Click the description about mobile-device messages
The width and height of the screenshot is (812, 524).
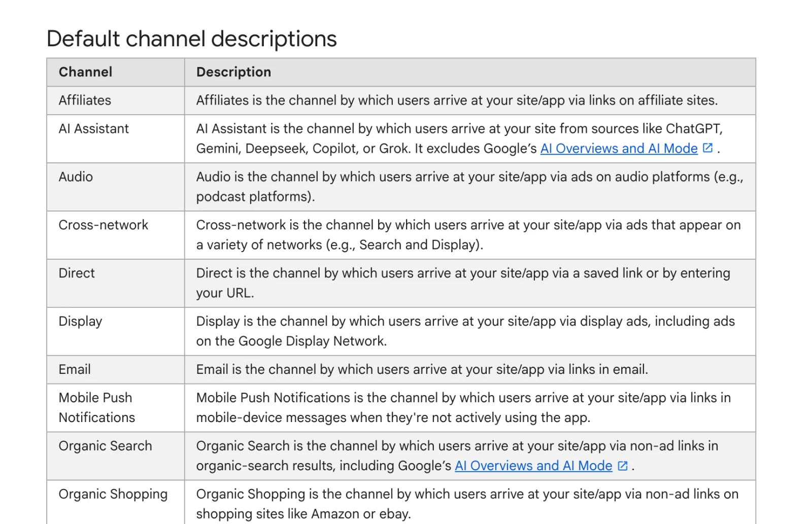pyautogui.click(x=463, y=407)
